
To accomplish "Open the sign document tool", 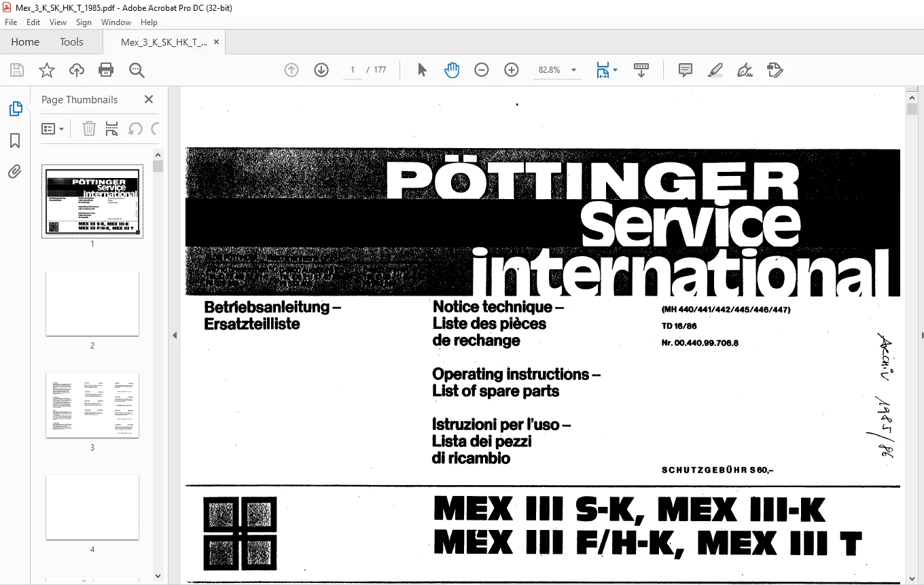I will [745, 70].
